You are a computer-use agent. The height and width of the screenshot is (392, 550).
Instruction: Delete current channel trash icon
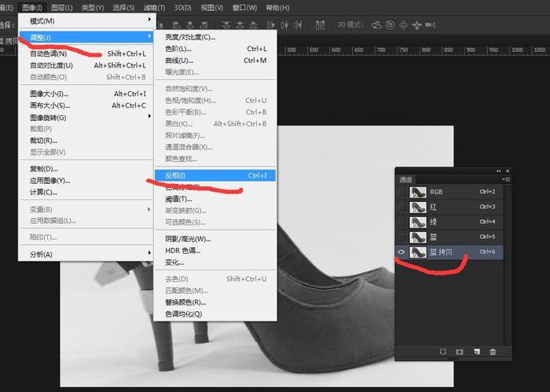tap(493, 352)
